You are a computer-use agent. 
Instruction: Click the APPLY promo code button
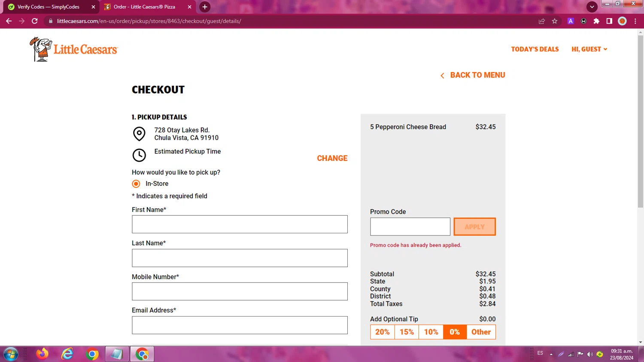pyautogui.click(x=474, y=227)
